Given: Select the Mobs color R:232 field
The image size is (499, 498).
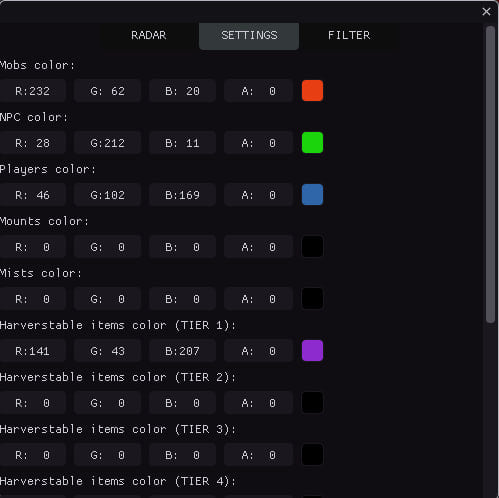Looking at the screenshot, I should pyautogui.click(x=32, y=91).
